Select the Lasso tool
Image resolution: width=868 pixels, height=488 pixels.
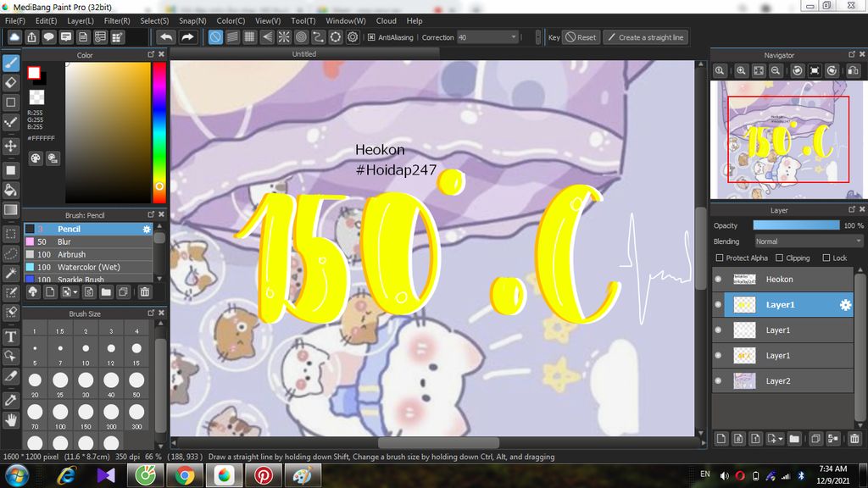(x=10, y=253)
